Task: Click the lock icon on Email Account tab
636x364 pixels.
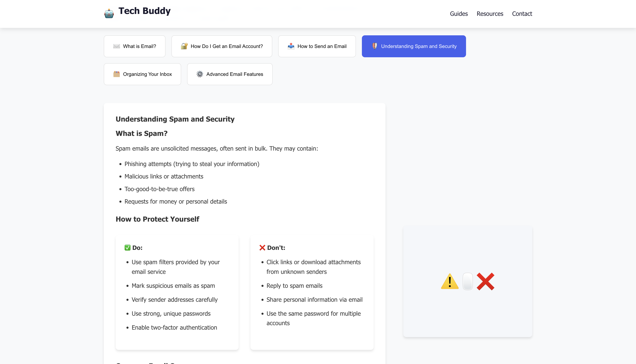Action: (x=184, y=46)
